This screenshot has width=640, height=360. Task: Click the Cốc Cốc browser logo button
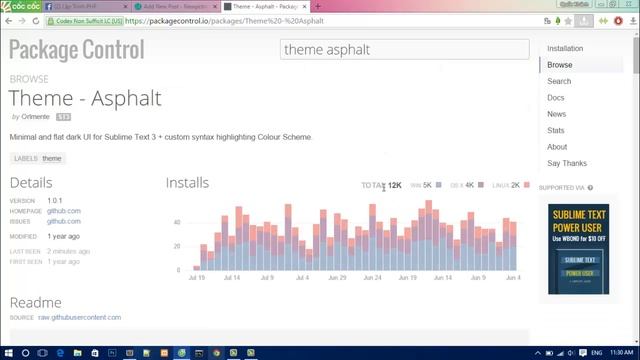tap(20, 6)
